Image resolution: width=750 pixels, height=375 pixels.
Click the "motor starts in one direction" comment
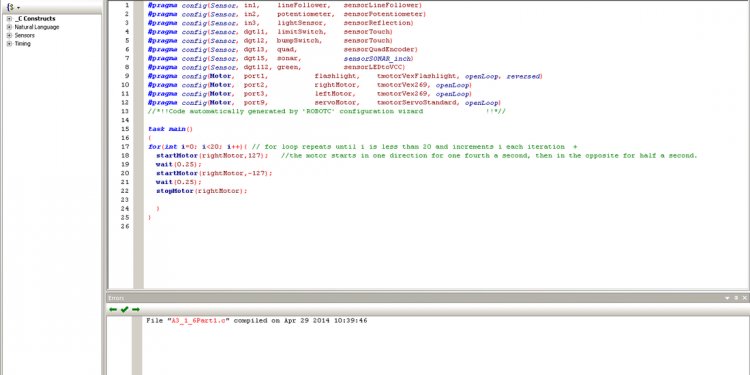489,155
